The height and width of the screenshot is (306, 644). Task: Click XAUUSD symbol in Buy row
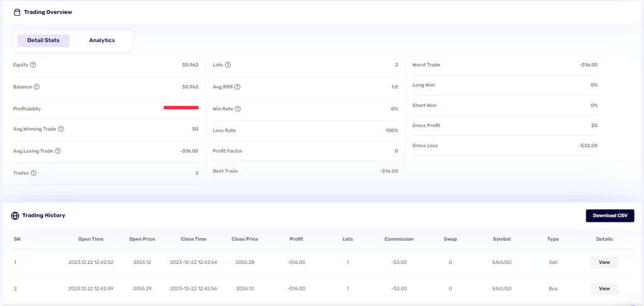pos(501,289)
